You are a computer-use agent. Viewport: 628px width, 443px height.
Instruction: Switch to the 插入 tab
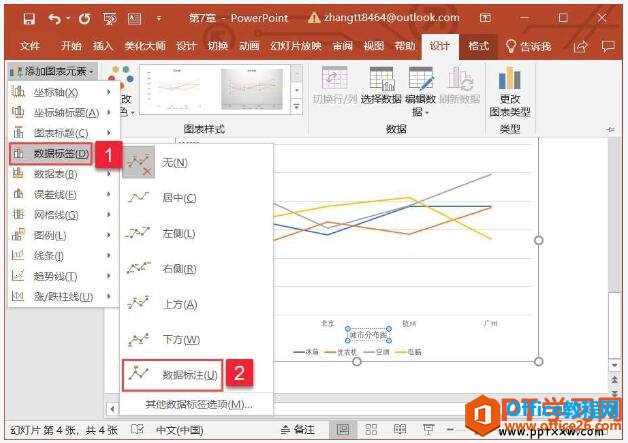point(103,46)
